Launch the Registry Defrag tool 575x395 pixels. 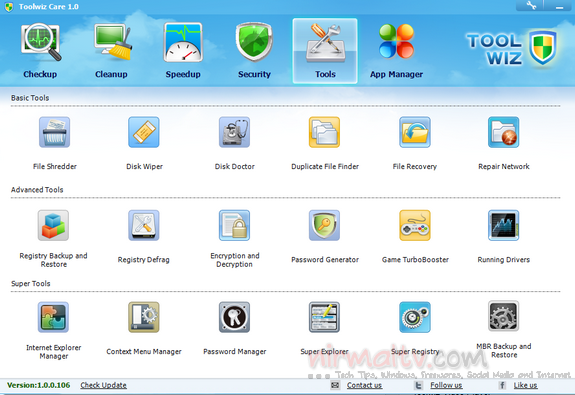coord(144,225)
